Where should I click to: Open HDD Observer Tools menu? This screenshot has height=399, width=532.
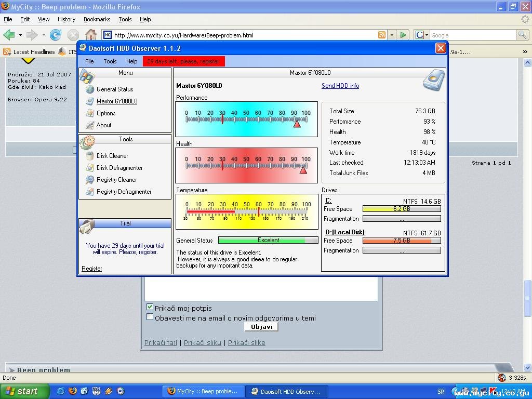click(x=110, y=61)
